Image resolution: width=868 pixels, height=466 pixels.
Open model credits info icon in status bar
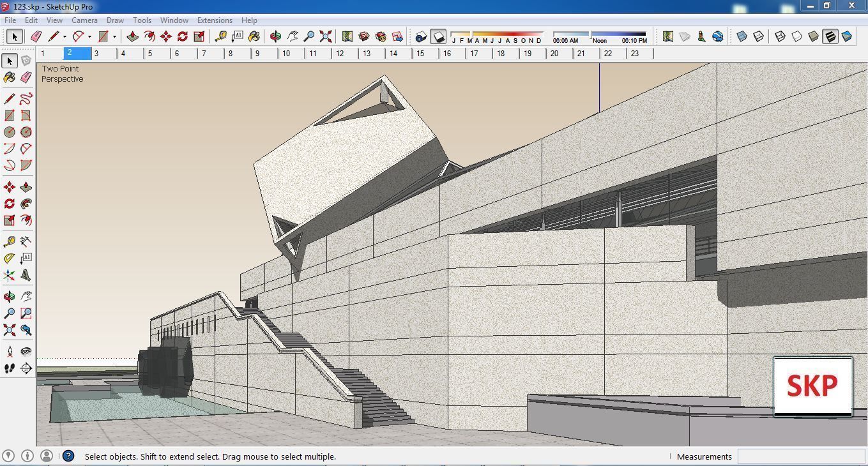pos(27,456)
